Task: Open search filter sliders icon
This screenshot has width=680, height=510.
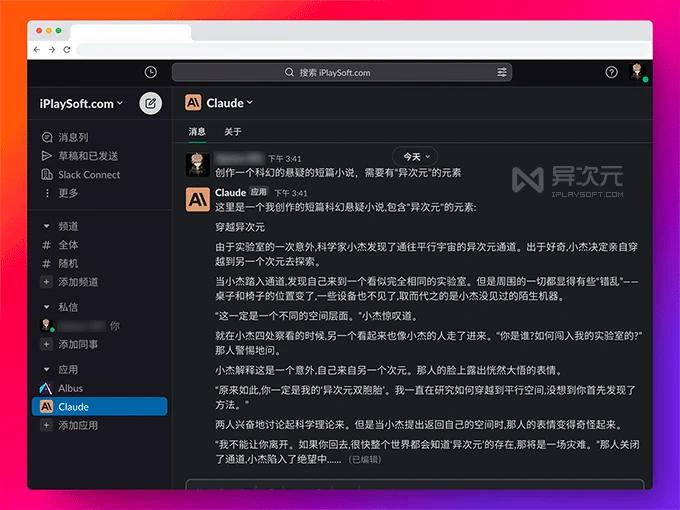Action: [x=502, y=72]
